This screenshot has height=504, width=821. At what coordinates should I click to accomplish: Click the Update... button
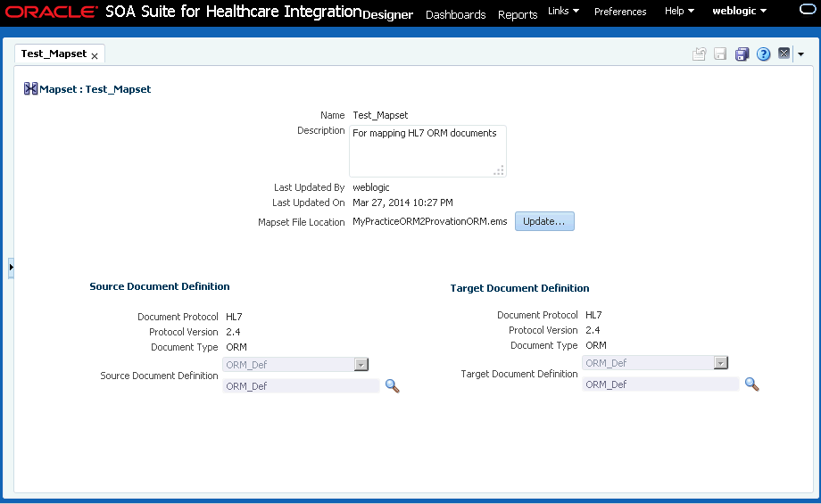[x=544, y=221]
